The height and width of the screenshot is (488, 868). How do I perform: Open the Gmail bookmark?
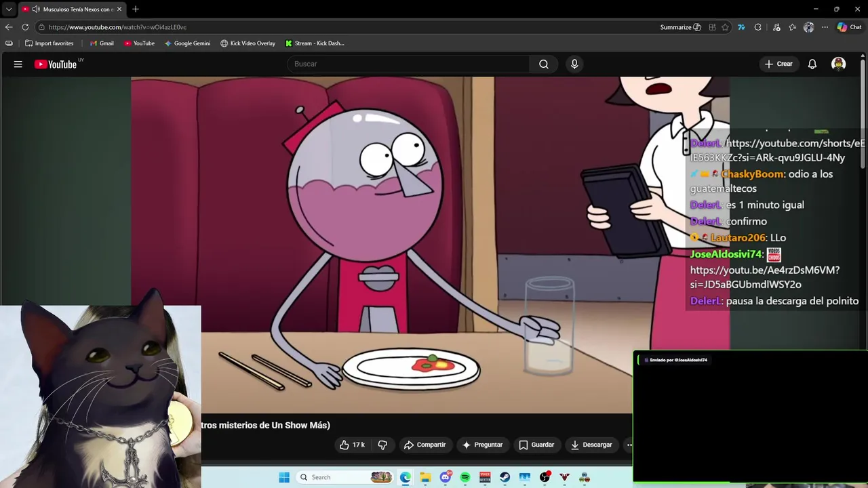(x=102, y=43)
